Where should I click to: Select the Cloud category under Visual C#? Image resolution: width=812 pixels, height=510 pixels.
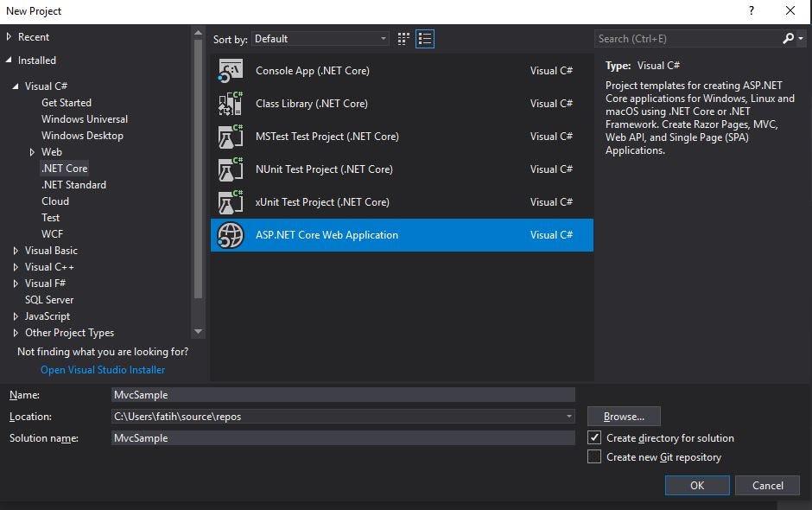[54, 201]
